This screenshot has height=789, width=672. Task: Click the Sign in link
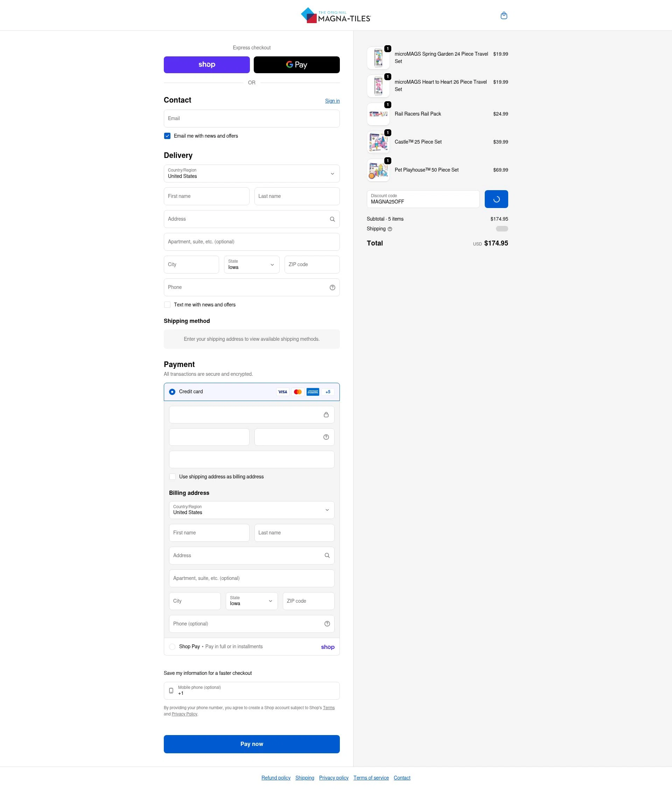(332, 101)
